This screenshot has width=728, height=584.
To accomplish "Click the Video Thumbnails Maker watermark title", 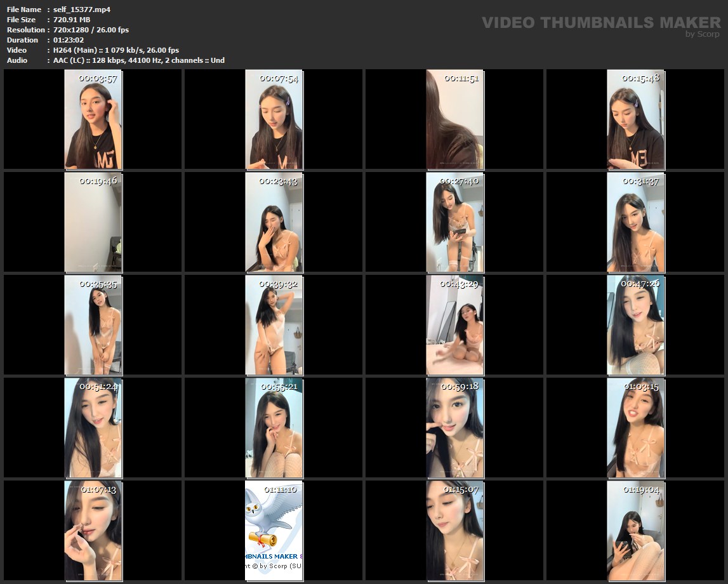I will (600, 23).
